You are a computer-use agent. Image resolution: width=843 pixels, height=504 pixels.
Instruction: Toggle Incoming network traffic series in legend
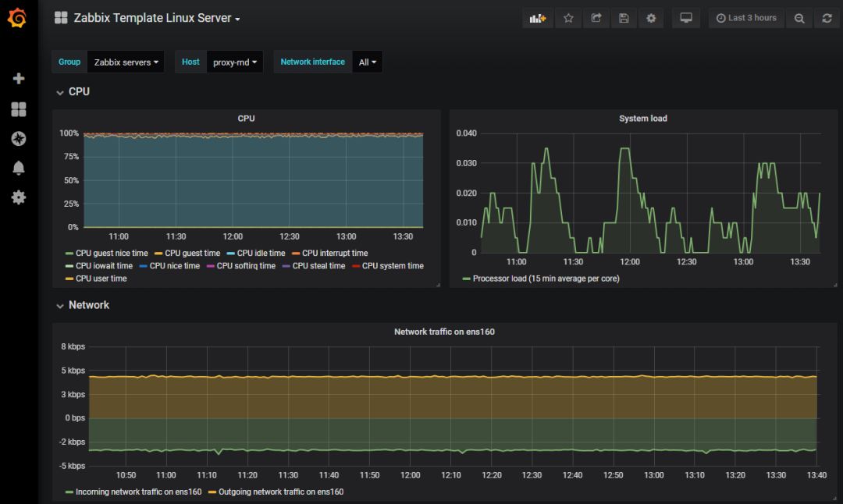click(137, 492)
